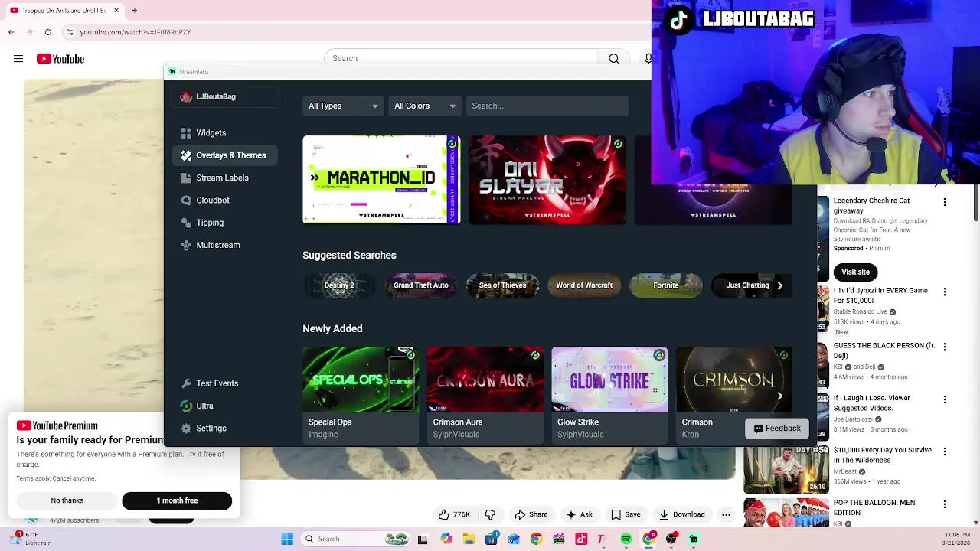The image size is (980, 551).
Task: Open the Crimson Aura theme card
Action: 485,395
